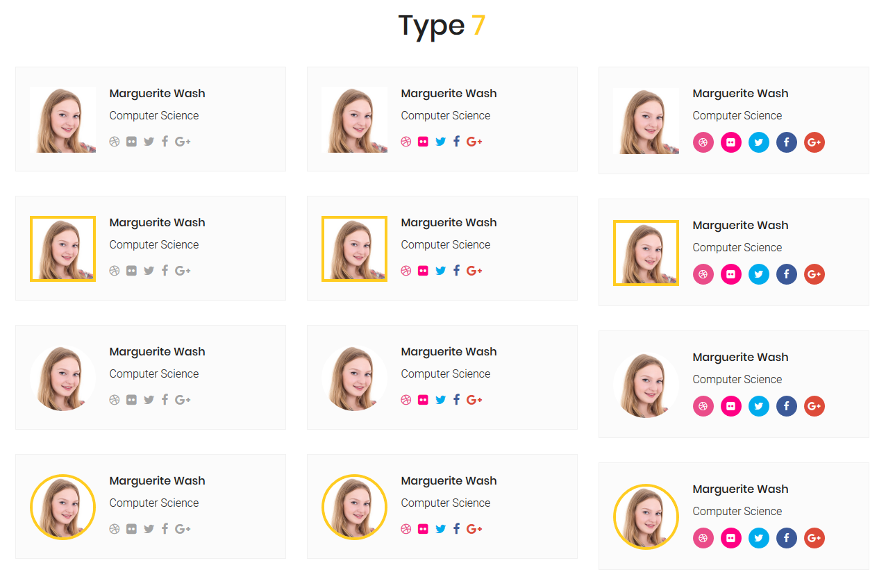Click Marguerite Wash name beside gray-icons plain square photo

pyautogui.click(x=157, y=94)
